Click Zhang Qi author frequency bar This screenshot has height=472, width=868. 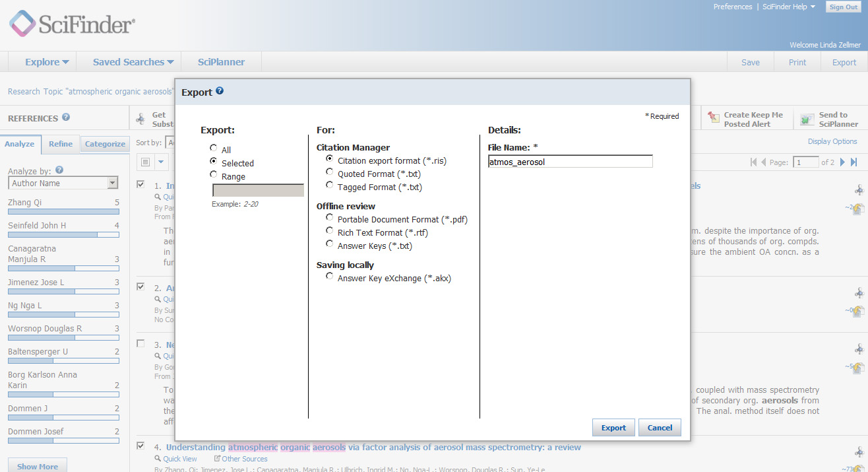[63, 211]
